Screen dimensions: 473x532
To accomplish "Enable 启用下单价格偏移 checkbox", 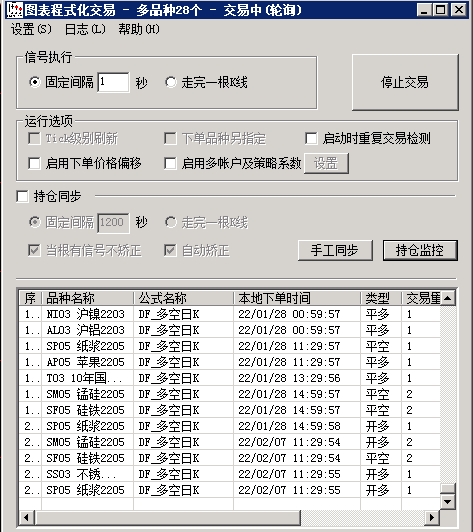I will coord(34,163).
